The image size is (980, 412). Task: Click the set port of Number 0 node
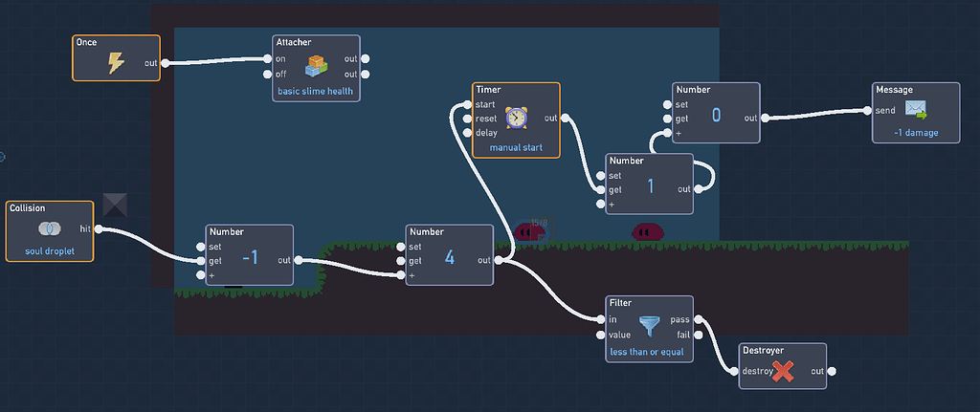(667, 104)
